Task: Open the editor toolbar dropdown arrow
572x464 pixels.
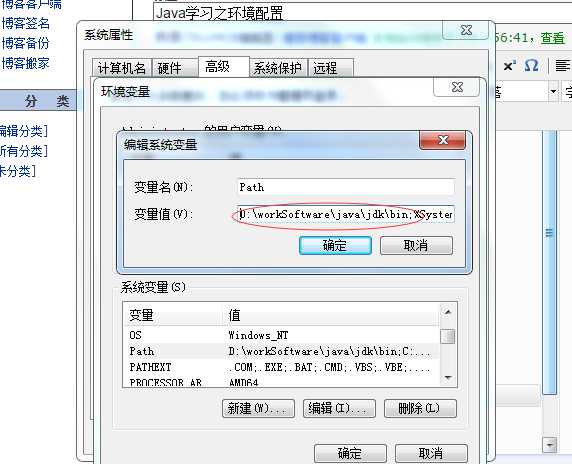Action: pos(553,91)
